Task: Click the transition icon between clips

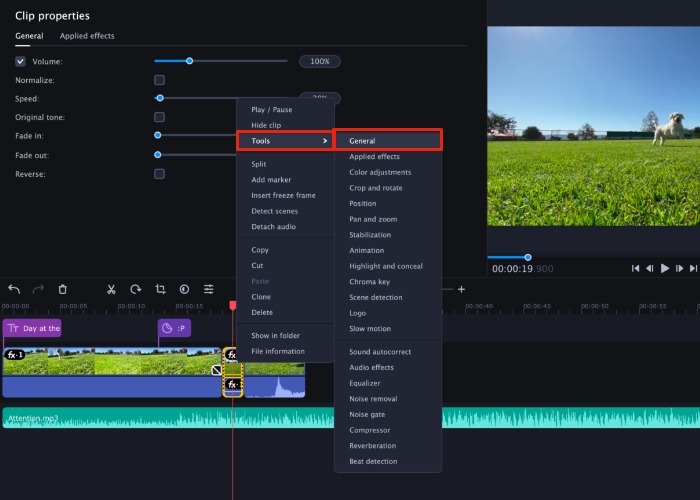Action: (217, 370)
